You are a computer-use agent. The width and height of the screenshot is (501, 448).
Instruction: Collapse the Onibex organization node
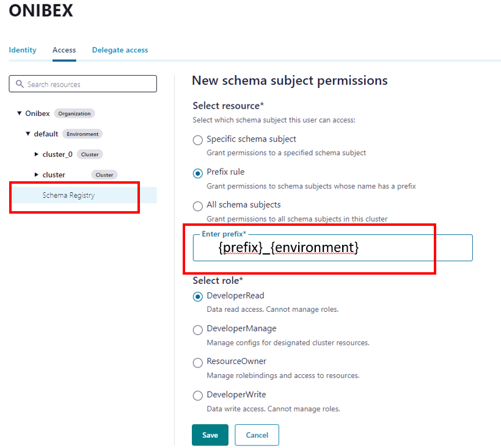(20, 114)
